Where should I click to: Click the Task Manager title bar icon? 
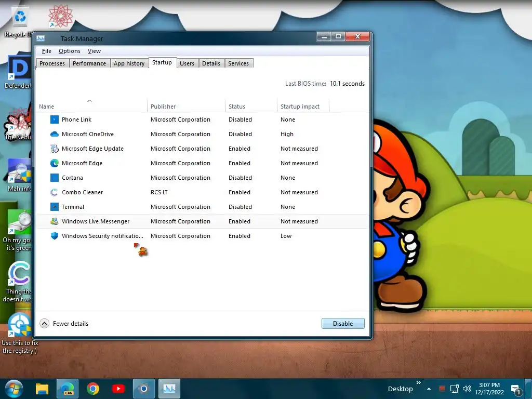point(41,38)
